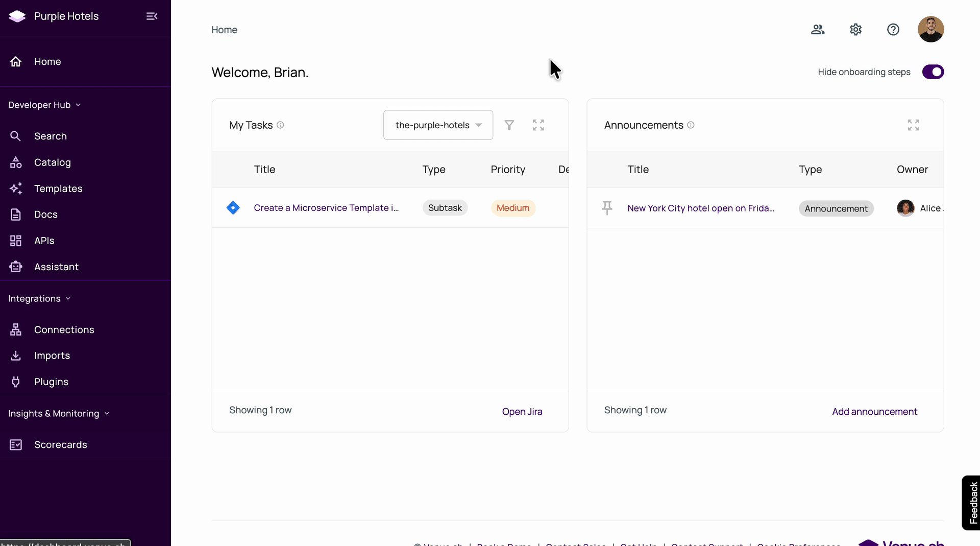
Task: Click the My Tasks info icon
Action: click(x=280, y=125)
